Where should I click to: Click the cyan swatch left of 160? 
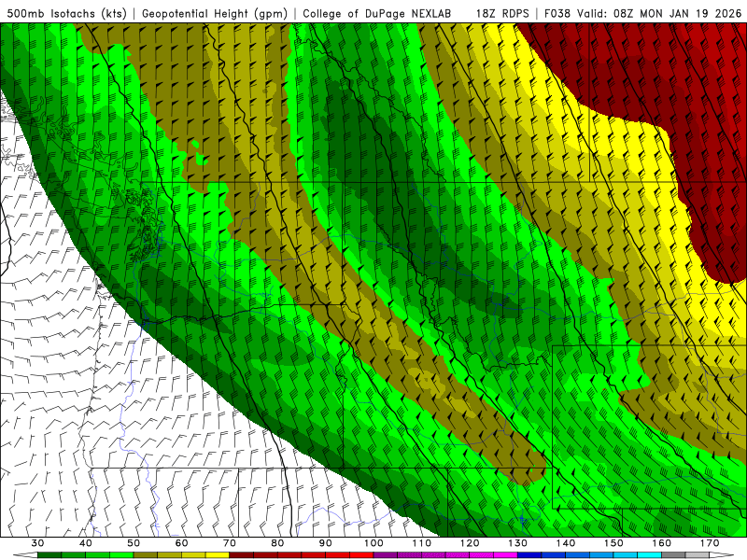click(650, 555)
